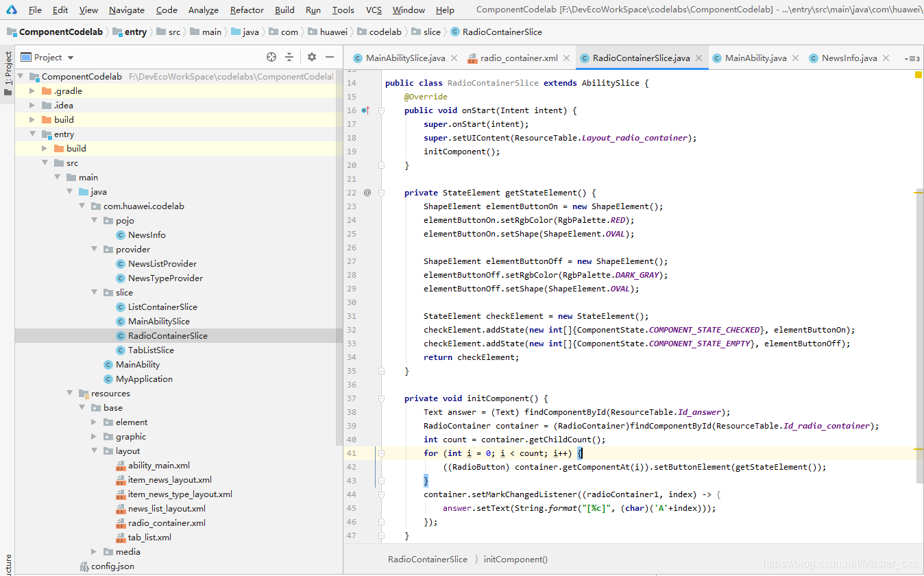Click the DevEco Studio logo icon
The image size is (924, 576).
coord(12,10)
